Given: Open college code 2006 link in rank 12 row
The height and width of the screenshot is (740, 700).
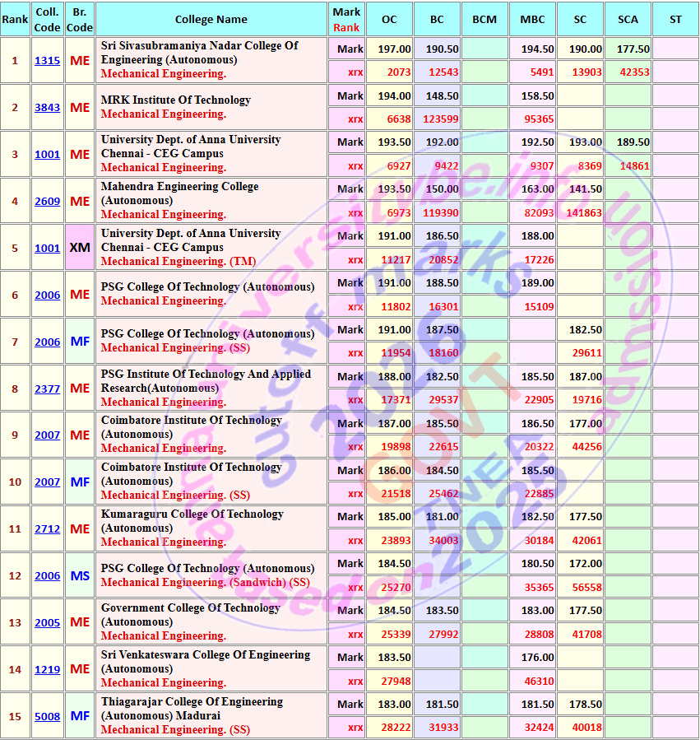Looking at the screenshot, I should coord(47,575).
